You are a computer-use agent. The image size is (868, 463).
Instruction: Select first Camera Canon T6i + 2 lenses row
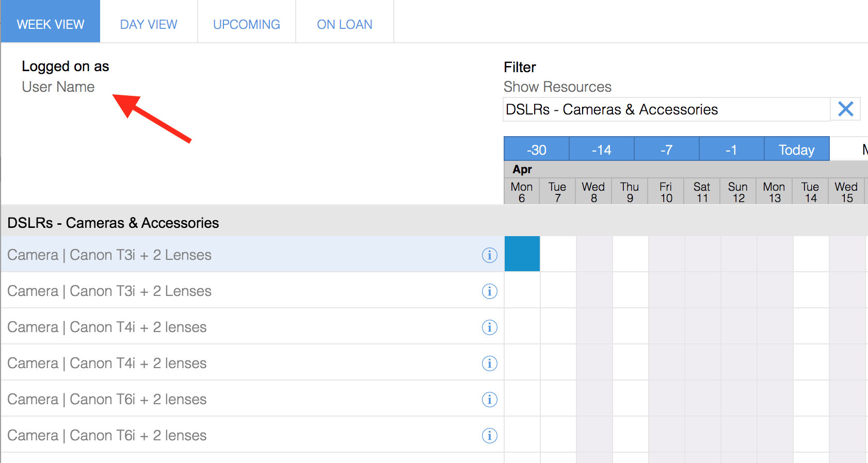click(252, 399)
